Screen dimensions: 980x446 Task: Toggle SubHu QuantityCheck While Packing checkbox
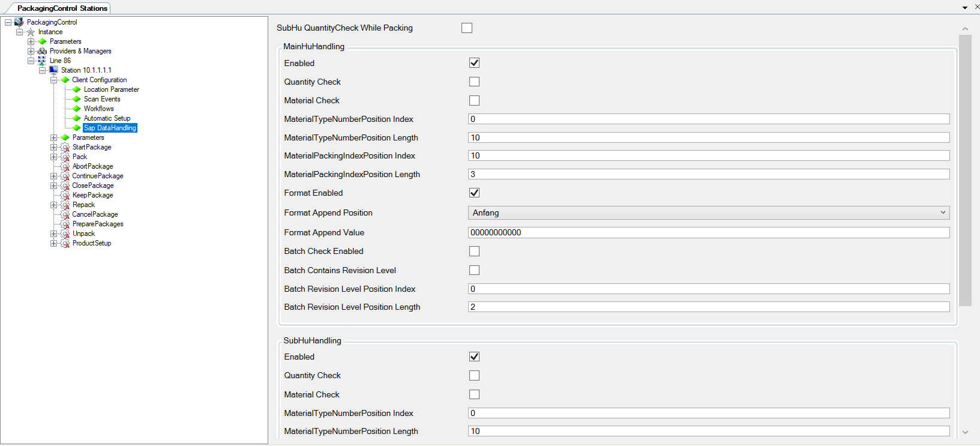(467, 28)
